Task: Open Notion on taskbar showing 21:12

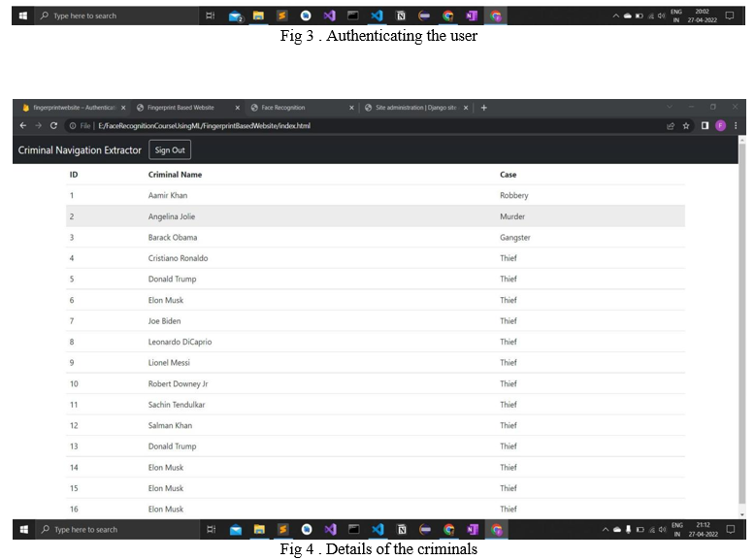Action: coord(401,530)
